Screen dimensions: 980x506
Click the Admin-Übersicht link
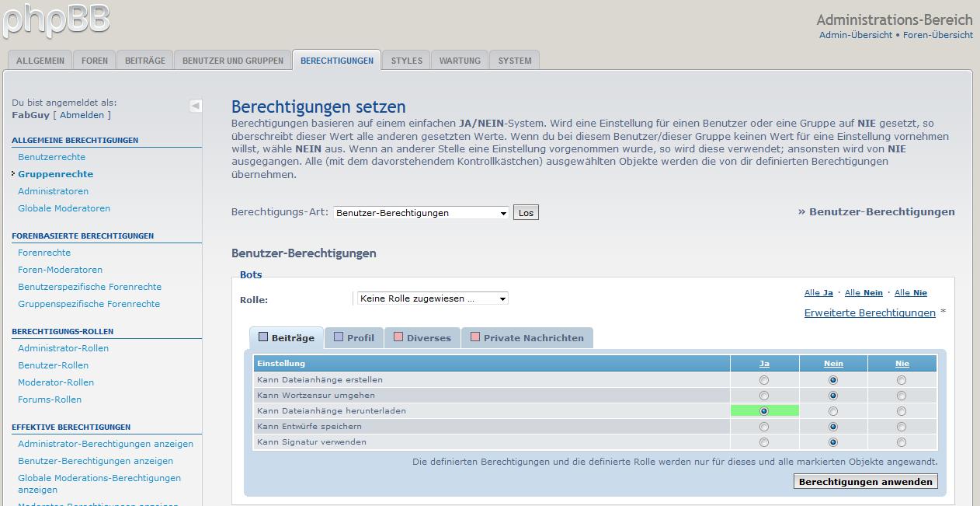click(x=856, y=35)
